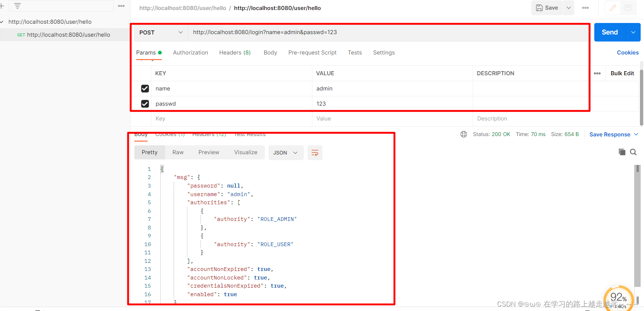Open the Send button dropdown arrow

click(x=633, y=32)
